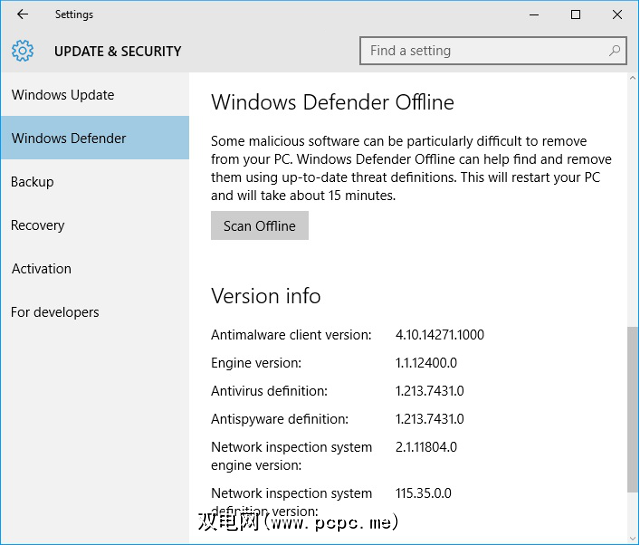This screenshot has width=640, height=545.
Task: Click the Settings gear icon
Action: pyautogui.click(x=22, y=51)
